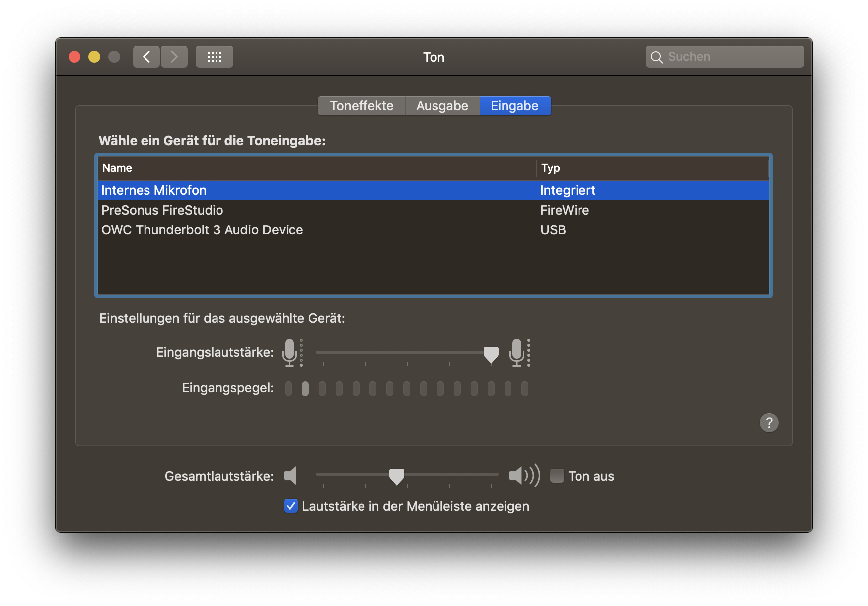This screenshot has height=606, width=868.
Task: Click the back navigation arrow
Action: pos(146,57)
